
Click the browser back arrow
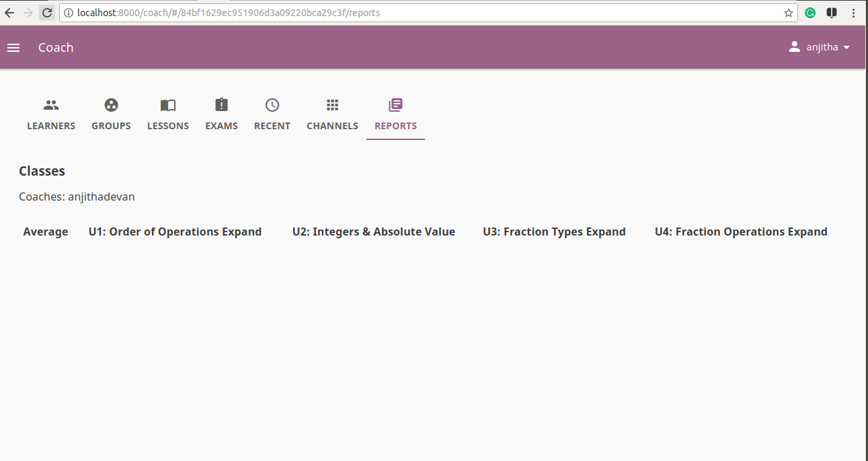[9, 13]
